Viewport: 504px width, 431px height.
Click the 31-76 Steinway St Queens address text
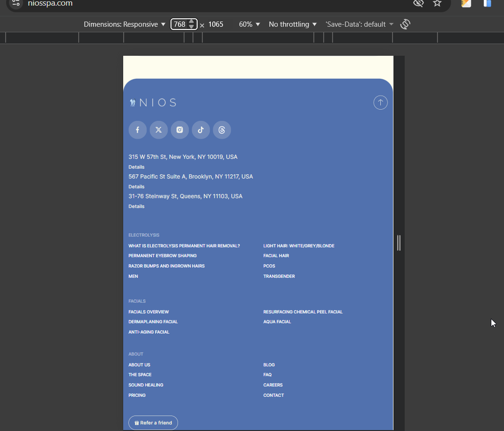pos(185,196)
